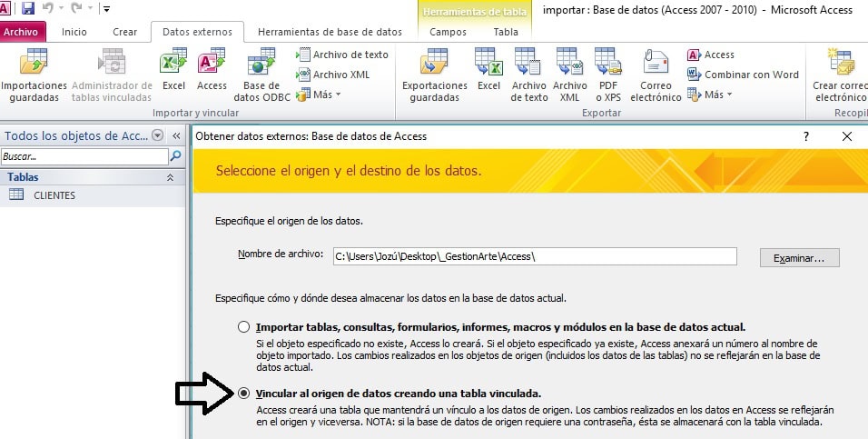Open navigation pane category dropdown arrow
Viewport: 868px width, 439px height.
[158, 135]
